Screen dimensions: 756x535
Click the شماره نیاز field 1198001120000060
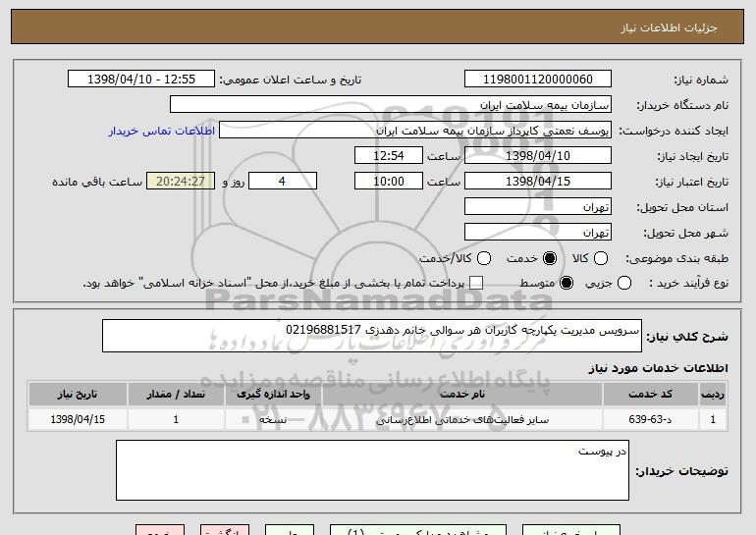click(x=538, y=80)
